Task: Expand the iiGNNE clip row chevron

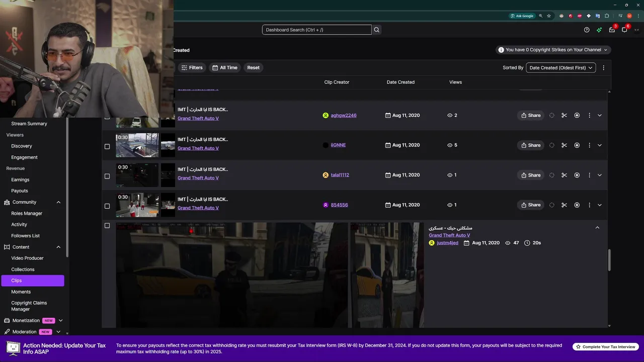Action: pyautogui.click(x=600, y=145)
